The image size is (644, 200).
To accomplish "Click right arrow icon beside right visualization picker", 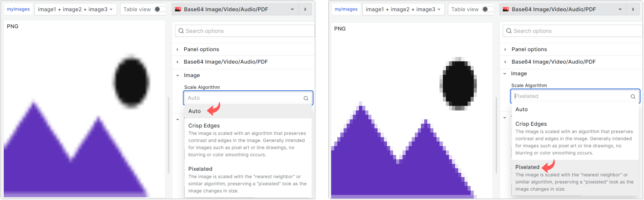I will pyautogui.click(x=633, y=9).
